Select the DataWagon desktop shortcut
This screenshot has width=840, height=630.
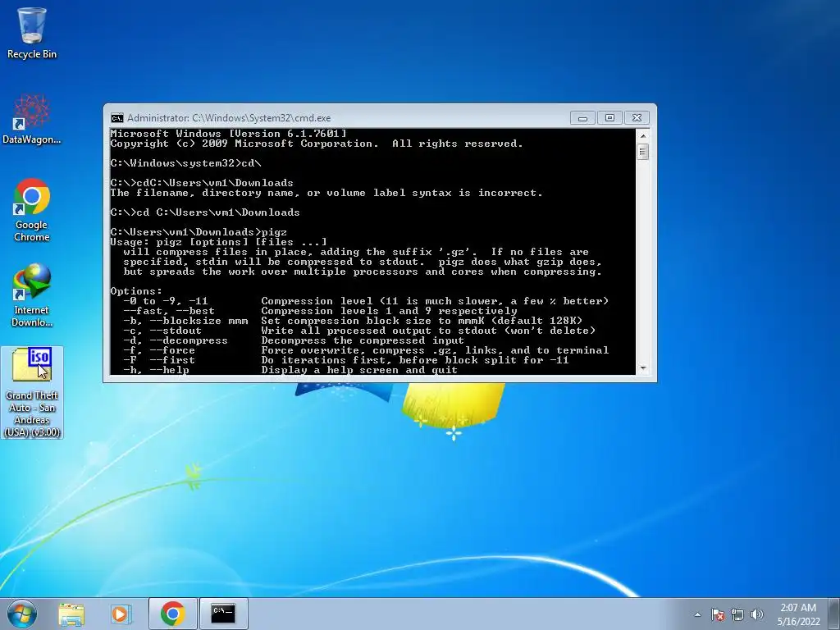32,119
